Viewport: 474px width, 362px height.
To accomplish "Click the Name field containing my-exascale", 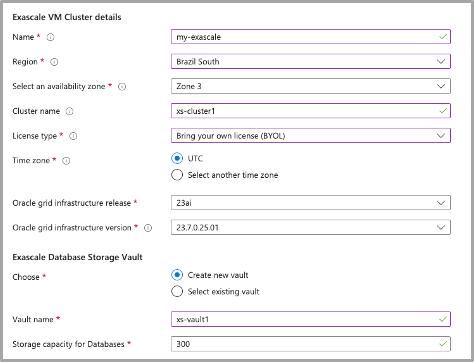I will pyautogui.click(x=311, y=37).
